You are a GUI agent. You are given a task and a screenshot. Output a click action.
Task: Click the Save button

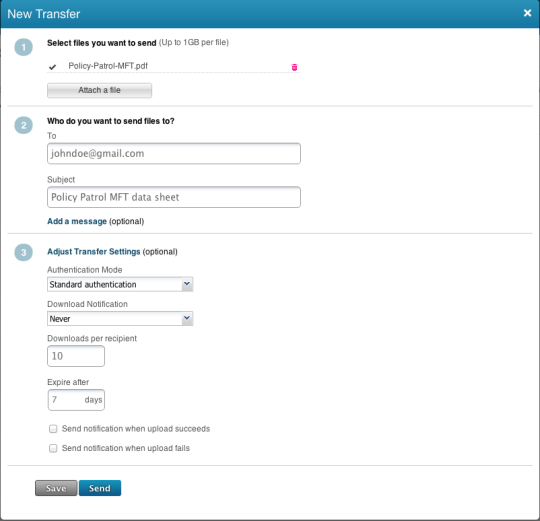(x=56, y=488)
